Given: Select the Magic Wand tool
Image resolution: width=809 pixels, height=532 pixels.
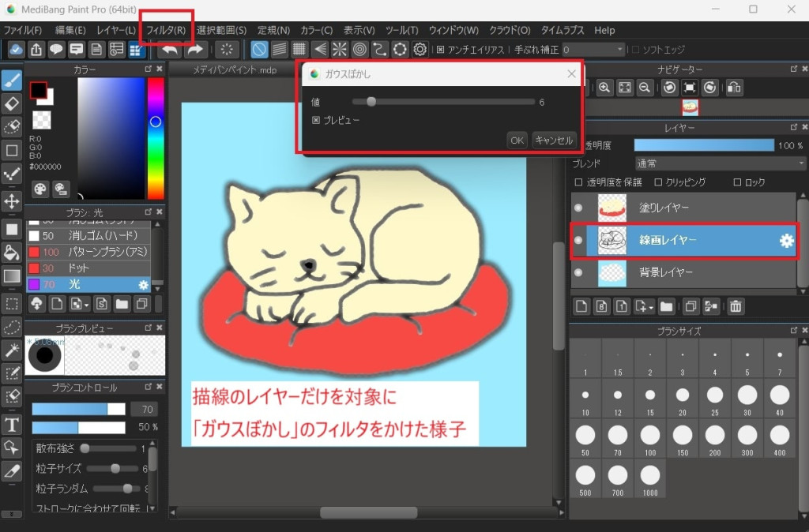Looking at the screenshot, I should pyautogui.click(x=11, y=350).
